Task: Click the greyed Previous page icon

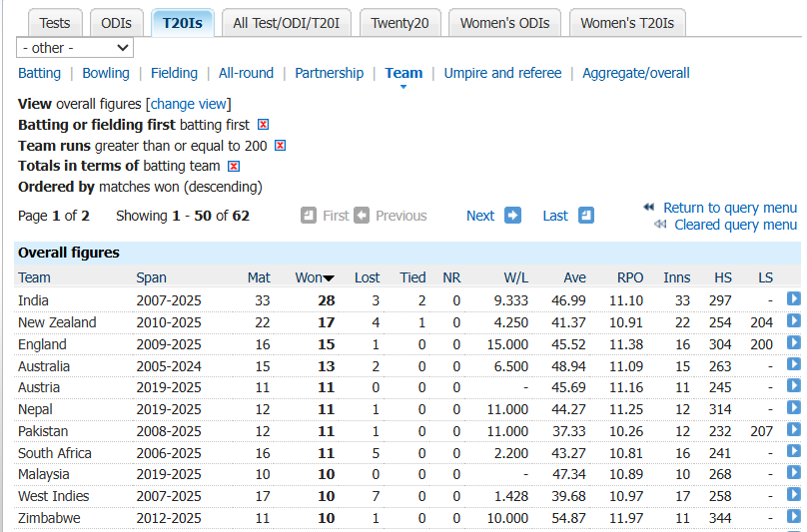Action: [x=362, y=215]
